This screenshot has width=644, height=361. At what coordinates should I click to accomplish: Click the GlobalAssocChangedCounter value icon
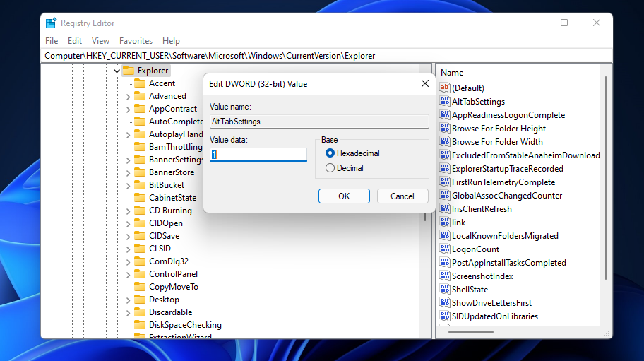click(444, 195)
